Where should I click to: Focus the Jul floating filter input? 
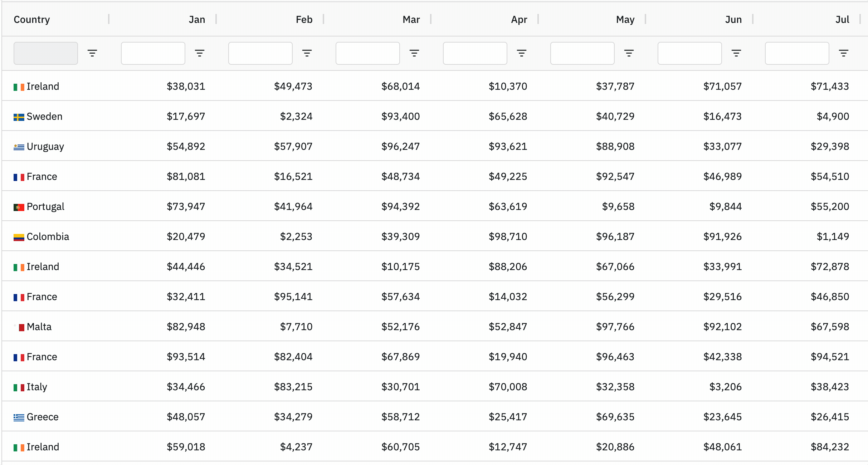point(797,53)
